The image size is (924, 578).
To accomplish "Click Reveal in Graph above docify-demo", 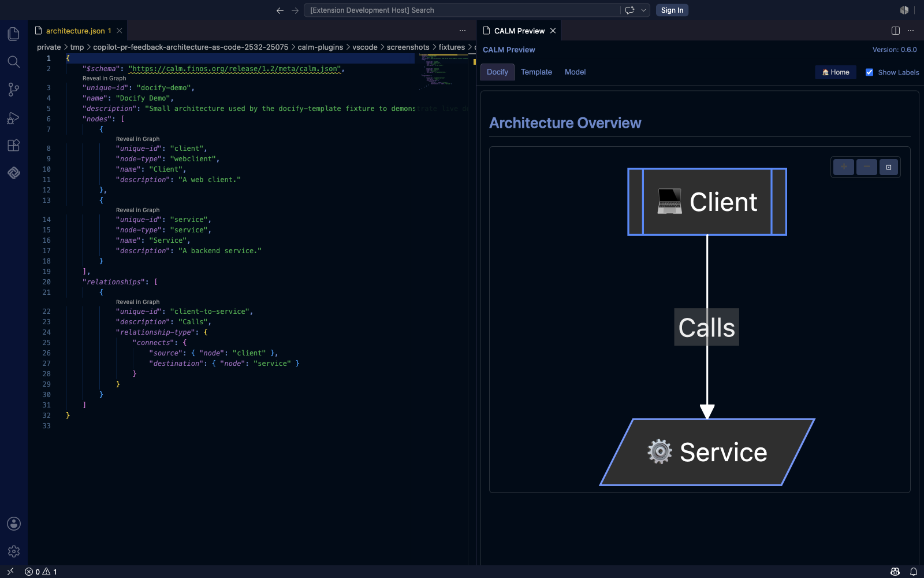I will 104,79.
